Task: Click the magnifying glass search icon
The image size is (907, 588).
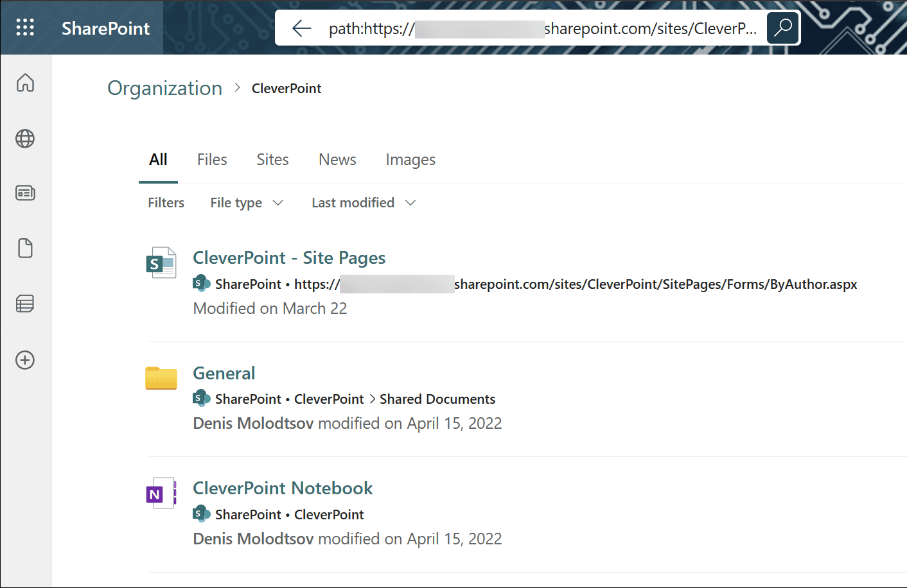Action: [x=782, y=28]
